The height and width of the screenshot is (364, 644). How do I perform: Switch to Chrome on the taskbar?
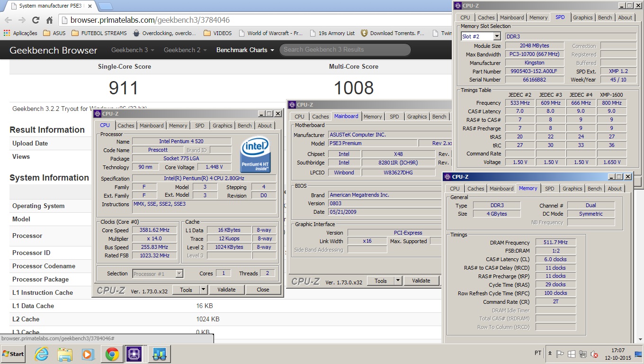click(x=112, y=354)
